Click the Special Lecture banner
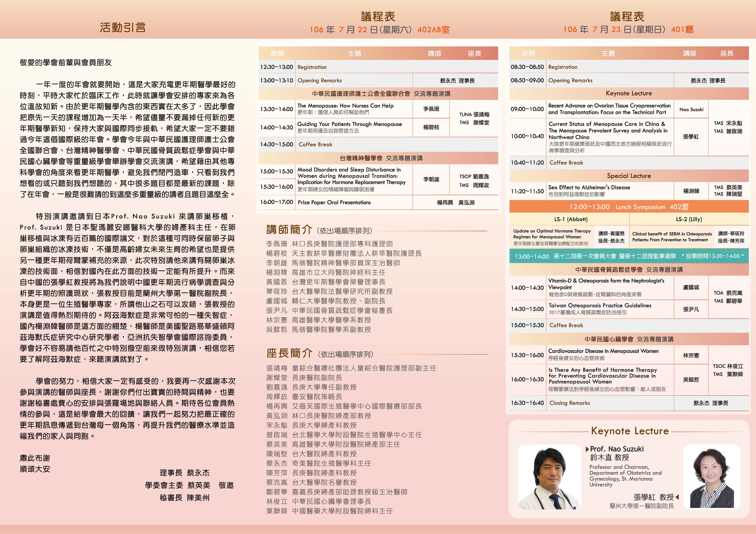756x534 pixels. [629, 176]
